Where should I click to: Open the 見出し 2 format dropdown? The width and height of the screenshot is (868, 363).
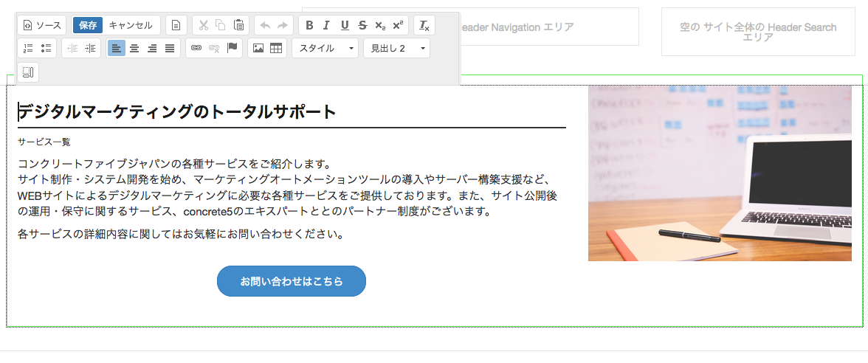397,48
